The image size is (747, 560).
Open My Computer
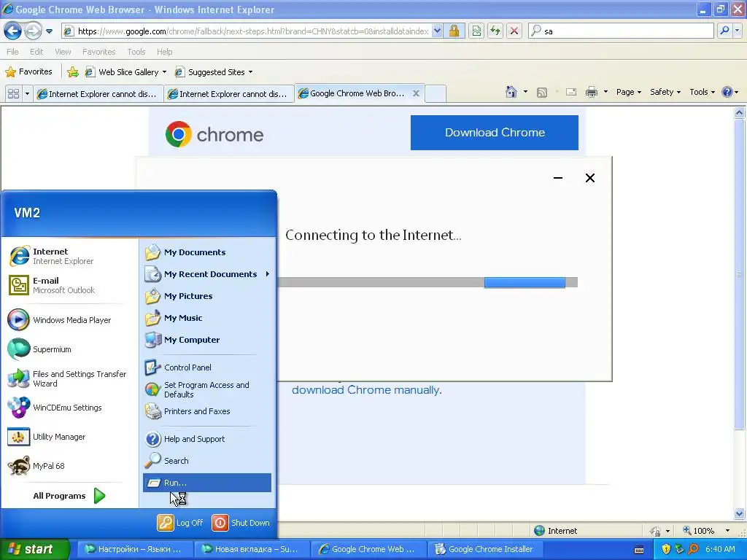[x=207, y=340]
